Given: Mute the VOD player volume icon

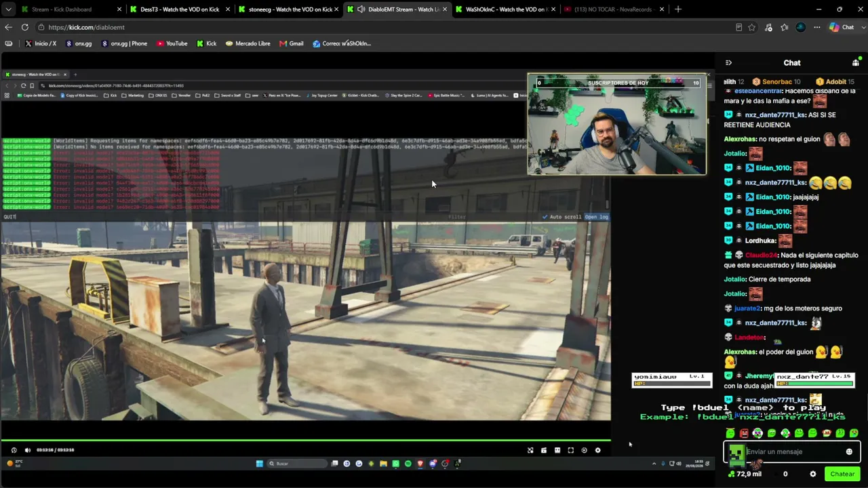Looking at the screenshot, I should (27, 450).
